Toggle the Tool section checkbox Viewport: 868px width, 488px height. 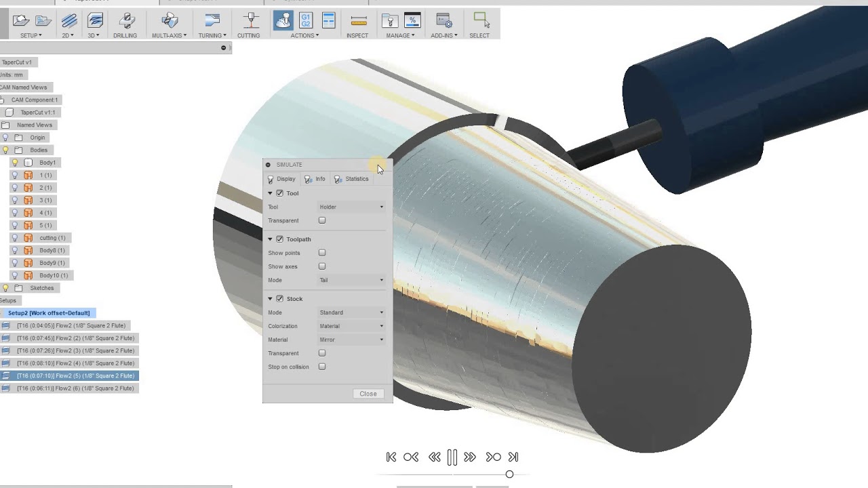pyautogui.click(x=279, y=193)
